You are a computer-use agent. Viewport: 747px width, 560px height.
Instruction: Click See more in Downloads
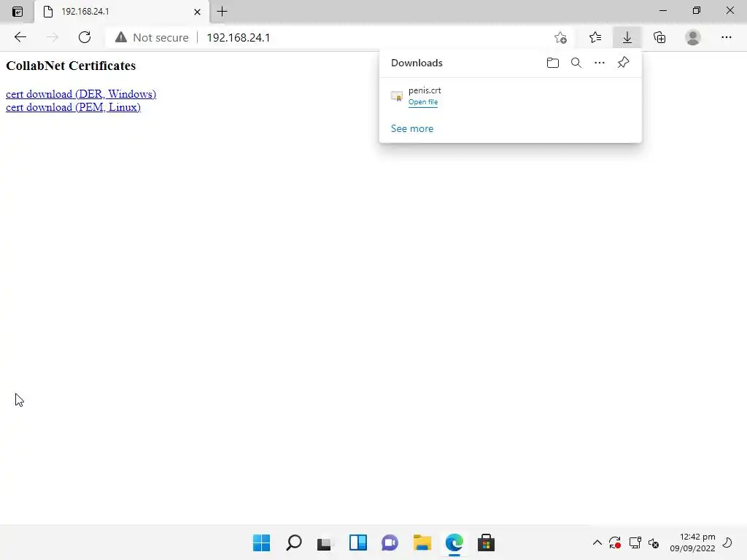point(412,128)
